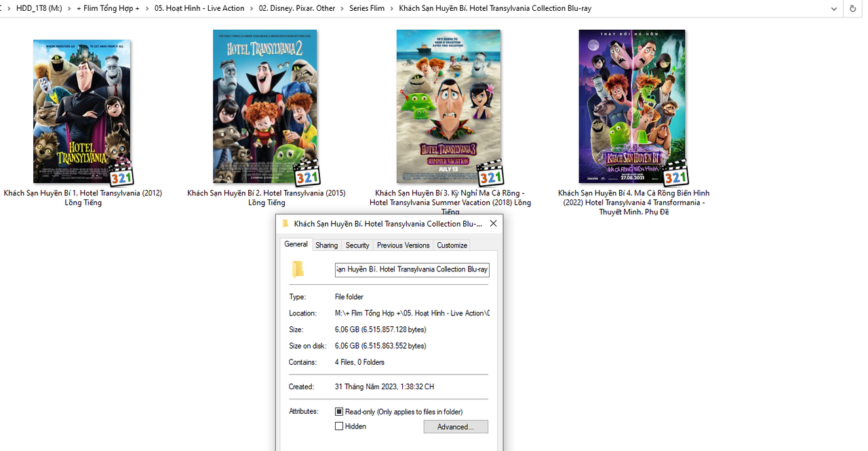
Task: Expand subfolders arrow after HDD_1T8 (M:)
Action: coord(70,8)
